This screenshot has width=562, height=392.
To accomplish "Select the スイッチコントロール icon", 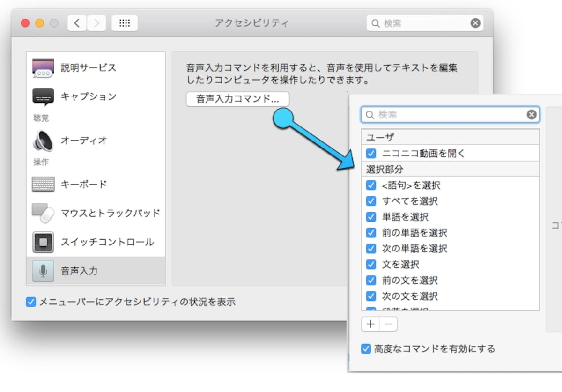I will point(43,242).
